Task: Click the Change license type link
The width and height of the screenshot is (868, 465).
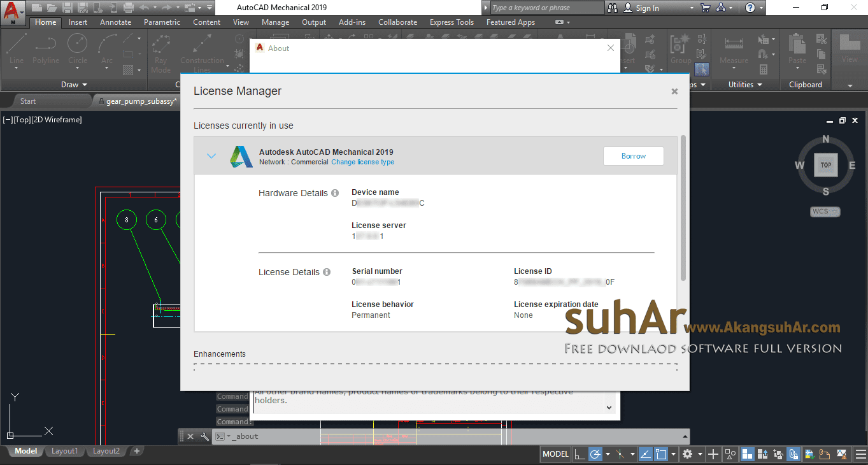Action: 362,162
